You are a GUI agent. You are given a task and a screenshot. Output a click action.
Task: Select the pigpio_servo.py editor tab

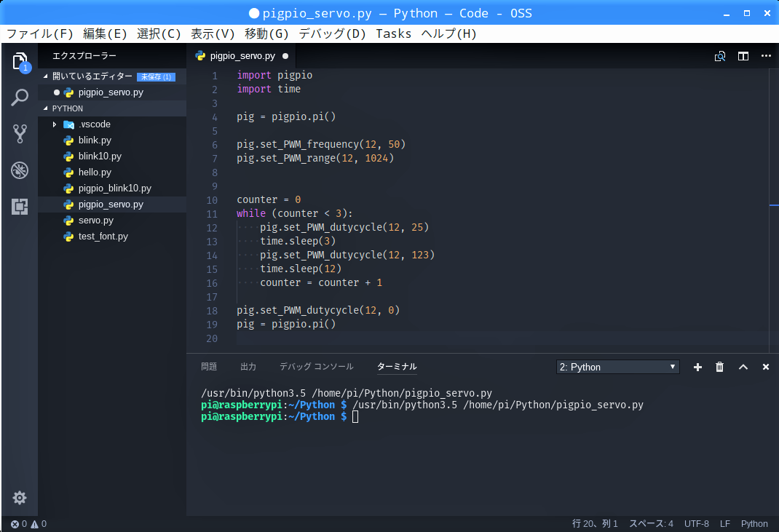click(242, 55)
